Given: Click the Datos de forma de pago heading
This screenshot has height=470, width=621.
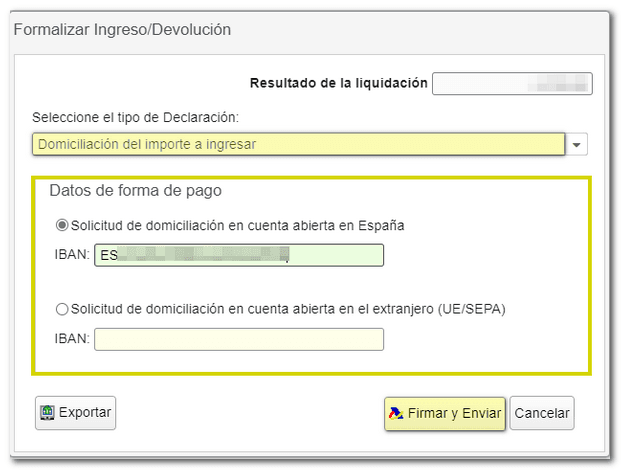Looking at the screenshot, I should coord(135,191).
